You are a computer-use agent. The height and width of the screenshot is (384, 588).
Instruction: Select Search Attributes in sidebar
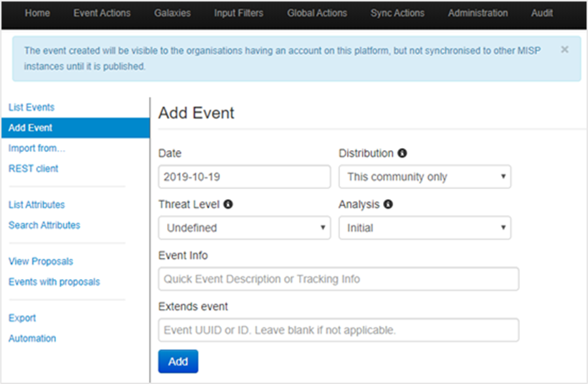pos(44,225)
